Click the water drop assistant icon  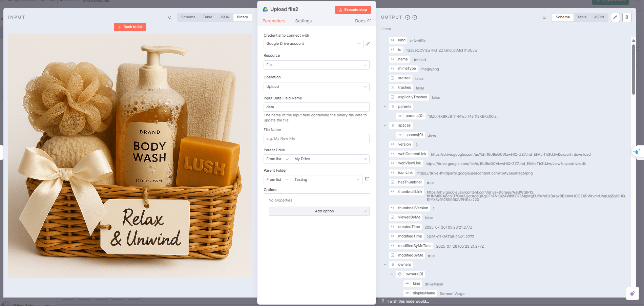[x=637, y=151]
